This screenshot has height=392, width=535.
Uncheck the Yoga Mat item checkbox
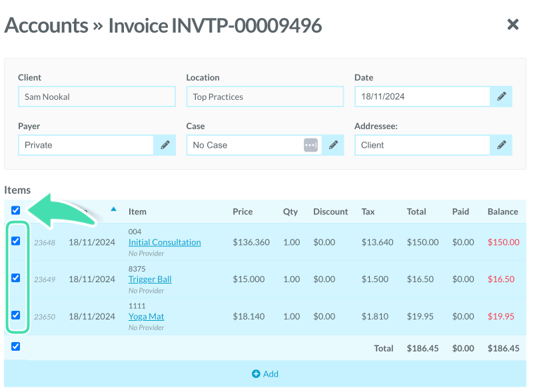pos(16,315)
